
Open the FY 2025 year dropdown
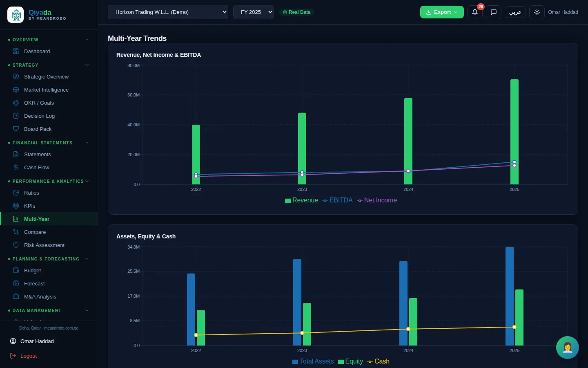(x=254, y=12)
